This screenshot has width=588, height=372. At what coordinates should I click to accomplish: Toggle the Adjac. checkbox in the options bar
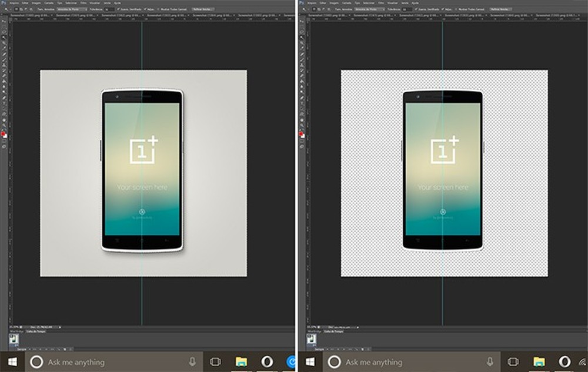click(x=145, y=10)
